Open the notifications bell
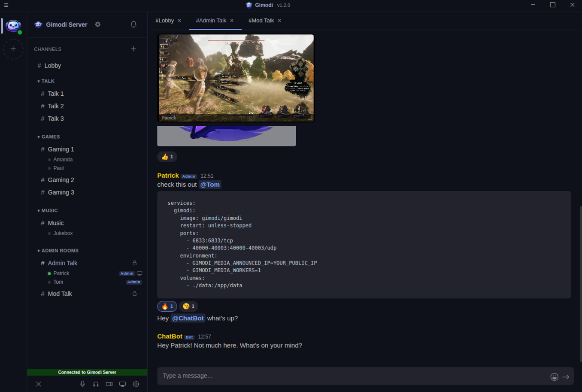Viewport: 582px width, 392px height. (x=133, y=24)
